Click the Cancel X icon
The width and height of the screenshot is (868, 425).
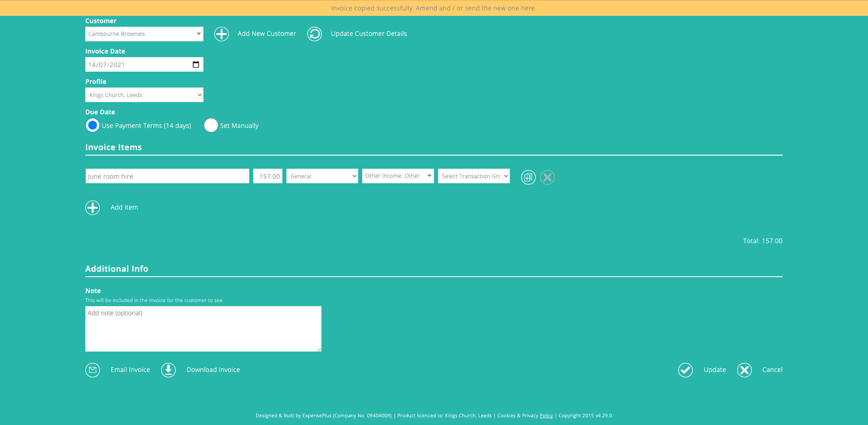pos(744,370)
